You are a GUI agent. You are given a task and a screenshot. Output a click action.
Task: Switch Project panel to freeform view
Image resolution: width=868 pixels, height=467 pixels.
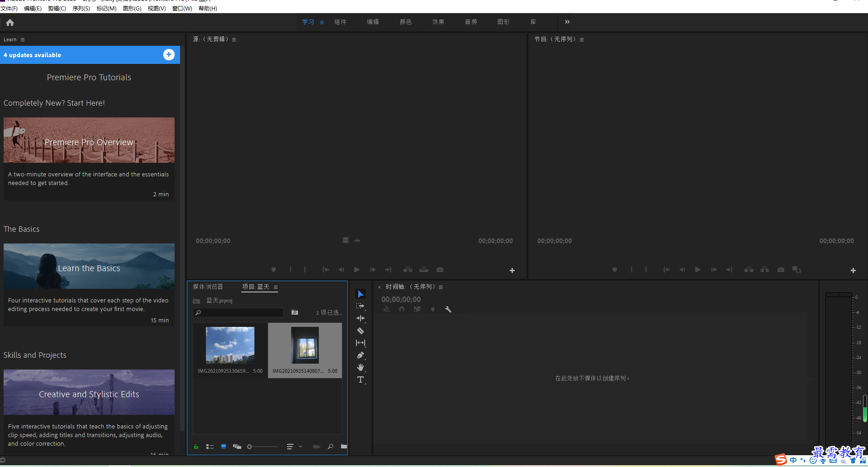pyautogui.click(x=237, y=447)
